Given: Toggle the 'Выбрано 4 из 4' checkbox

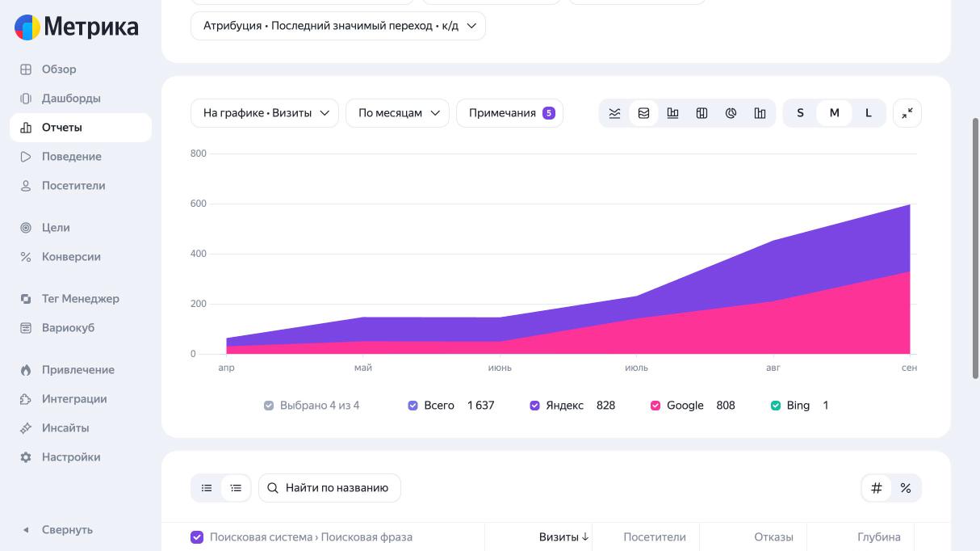Looking at the screenshot, I should coord(269,406).
